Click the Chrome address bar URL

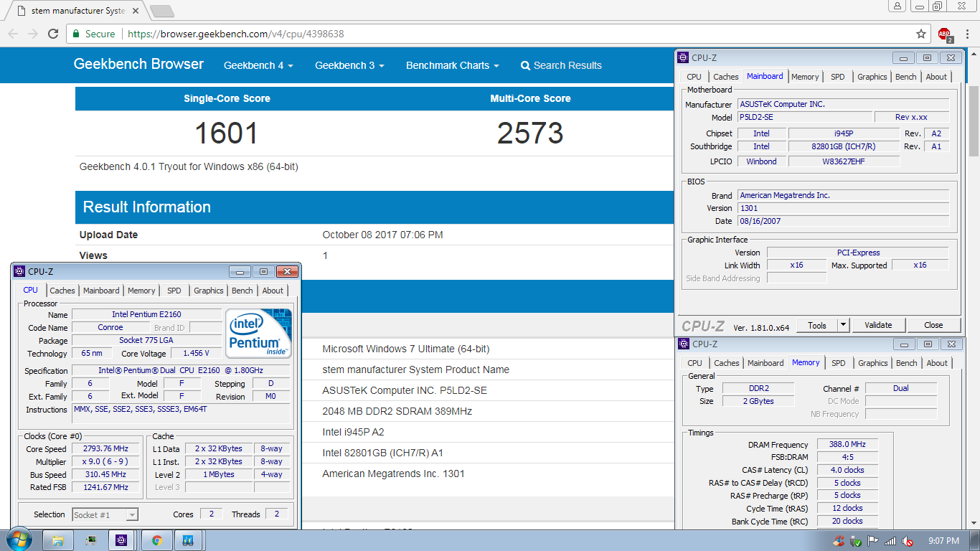[x=235, y=34]
